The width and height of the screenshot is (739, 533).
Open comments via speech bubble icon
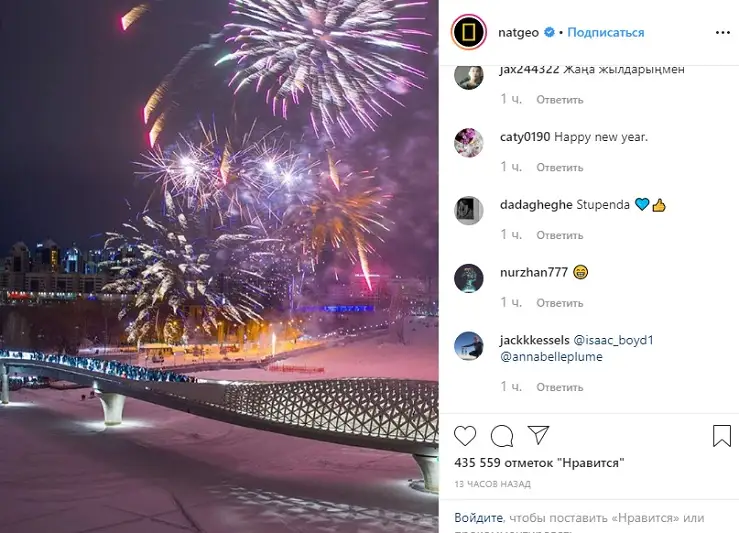pyautogui.click(x=501, y=436)
